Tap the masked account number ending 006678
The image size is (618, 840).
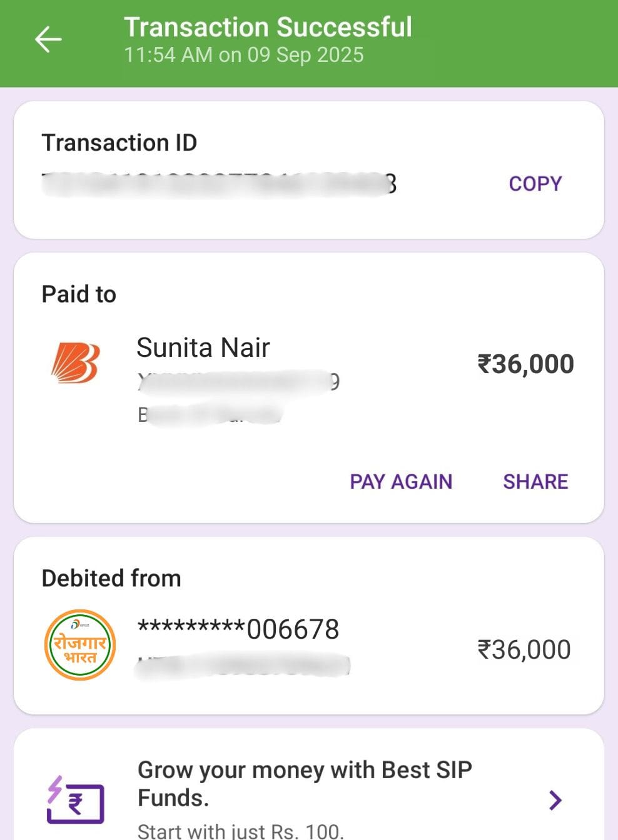coord(238,629)
